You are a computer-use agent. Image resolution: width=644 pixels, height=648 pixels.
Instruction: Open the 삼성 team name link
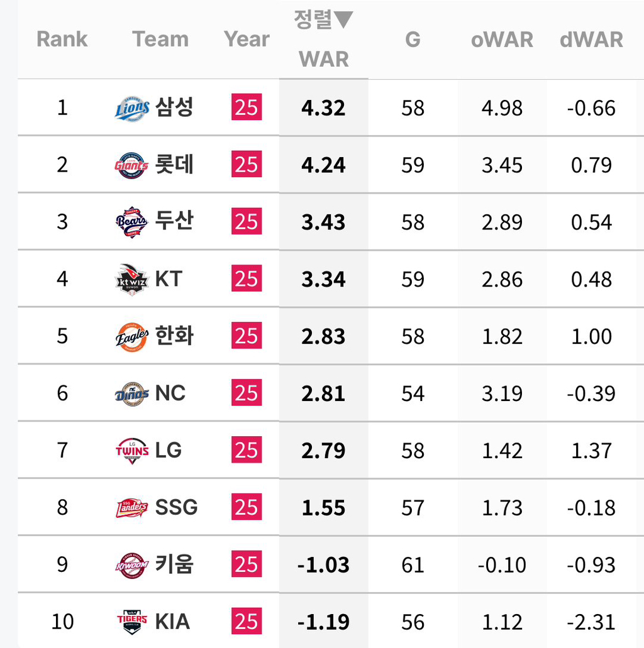click(x=174, y=107)
